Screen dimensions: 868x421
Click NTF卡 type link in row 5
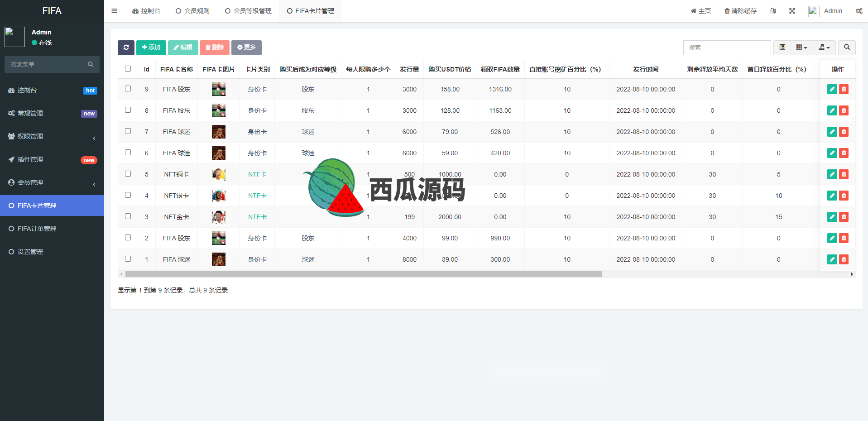point(257,174)
